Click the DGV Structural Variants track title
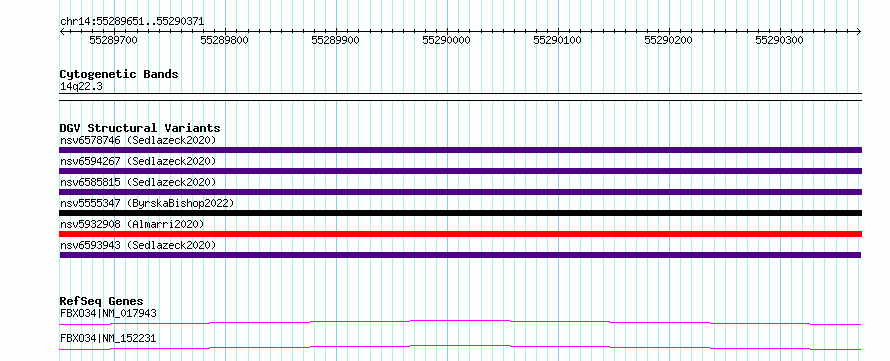This screenshot has height=361, width=890. [x=140, y=128]
